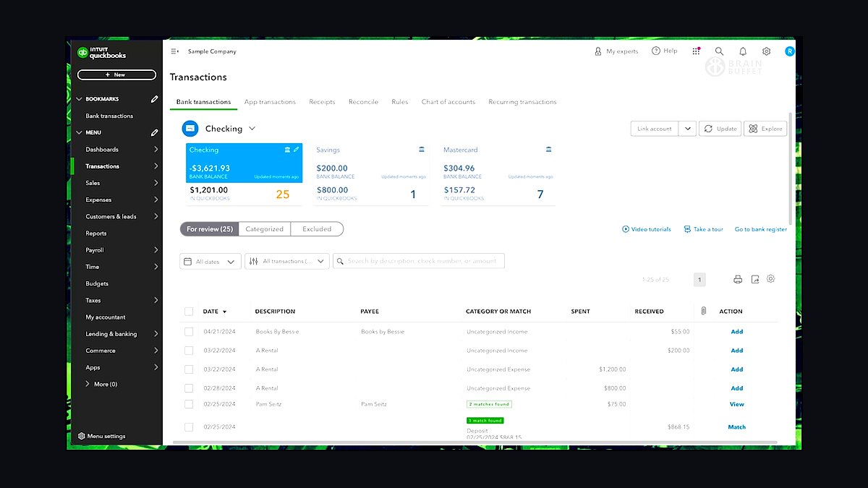Screen dimensions: 868x488
Task: Show Excluded transactions
Action: [317, 229]
